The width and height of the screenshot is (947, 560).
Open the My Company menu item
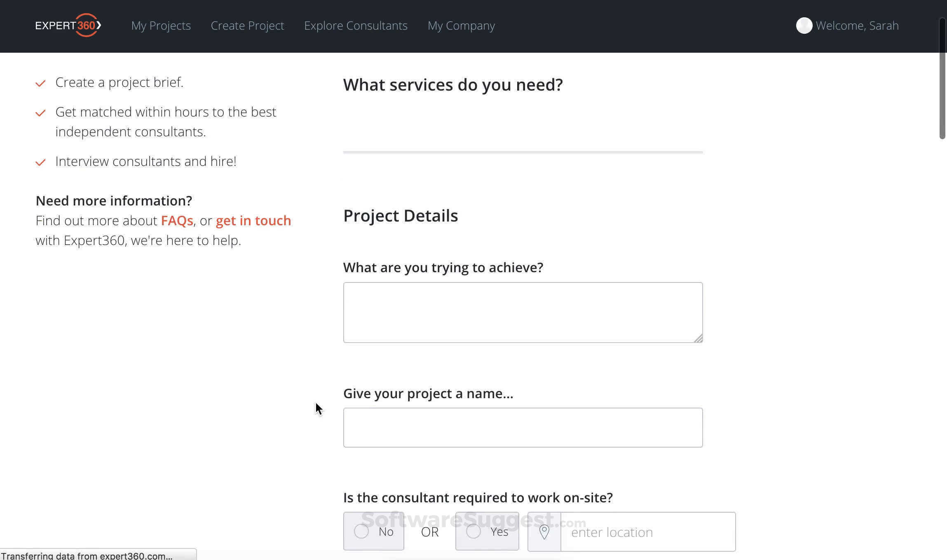[461, 26]
